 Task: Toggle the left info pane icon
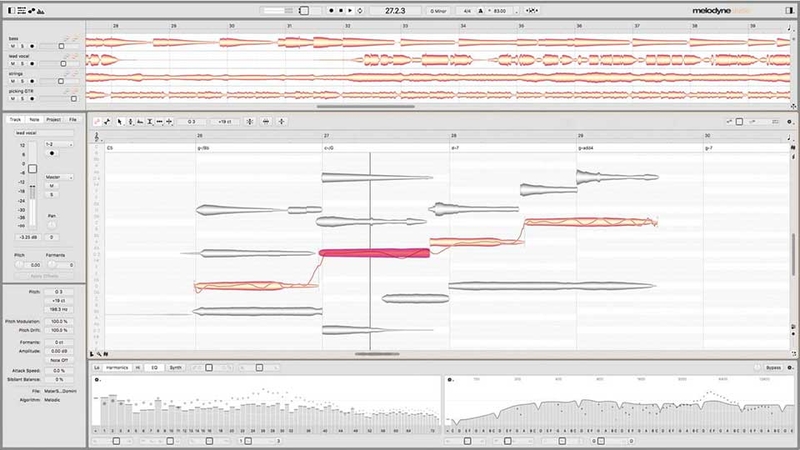[x=11, y=10]
